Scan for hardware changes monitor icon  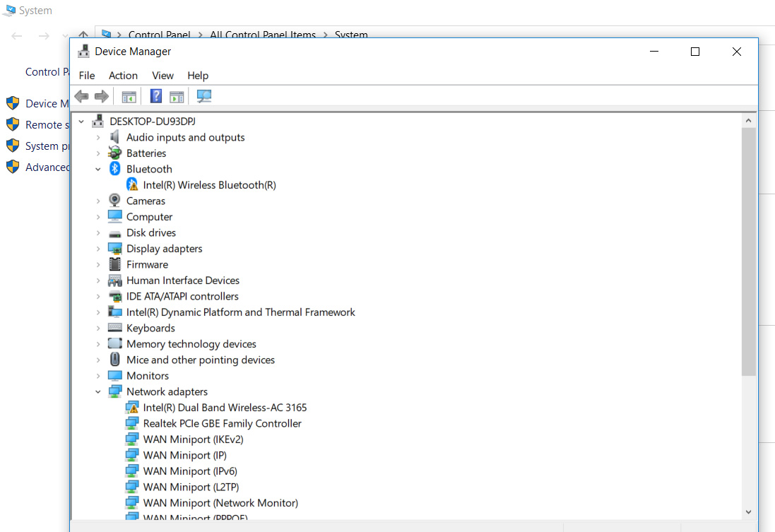203,96
